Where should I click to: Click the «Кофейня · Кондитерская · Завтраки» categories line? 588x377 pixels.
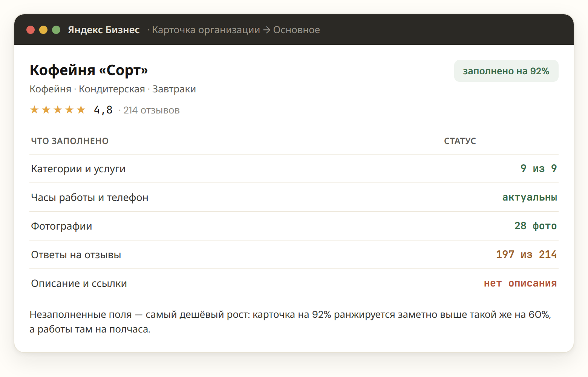pyautogui.click(x=113, y=89)
